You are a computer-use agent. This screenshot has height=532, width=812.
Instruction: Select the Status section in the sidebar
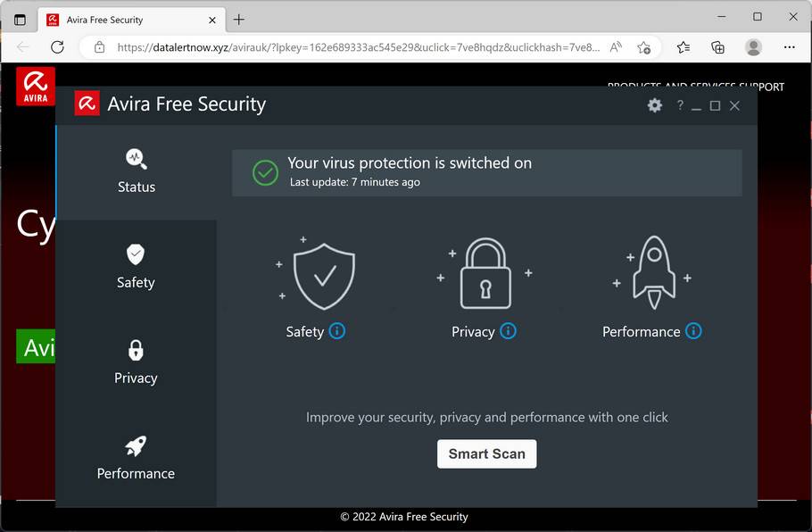tap(136, 172)
